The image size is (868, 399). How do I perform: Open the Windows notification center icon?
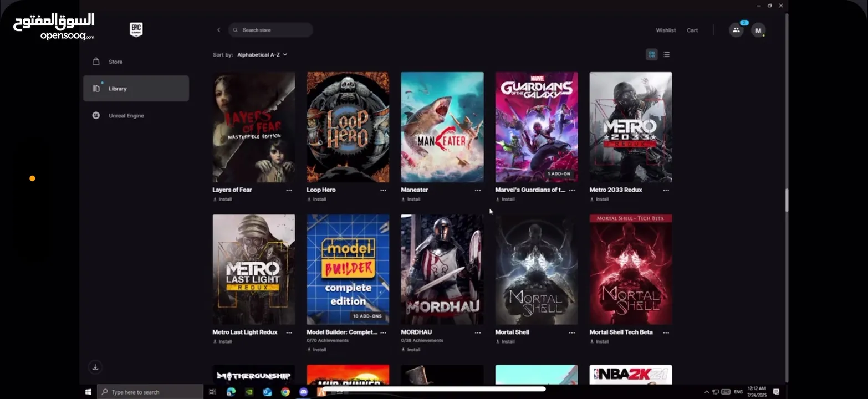click(776, 392)
